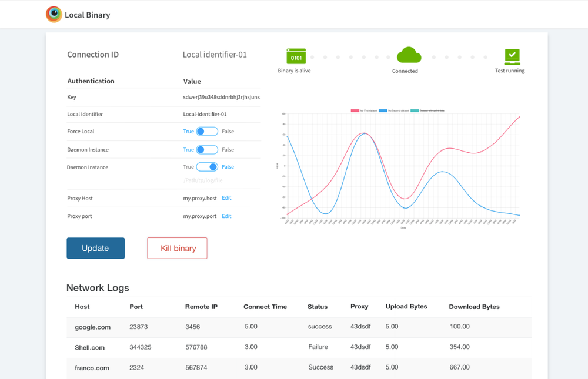Click the teal 'Dataset with point data' legend swatch
The width and height of the screenshot is (588, 379).
[x=415, y=110]
